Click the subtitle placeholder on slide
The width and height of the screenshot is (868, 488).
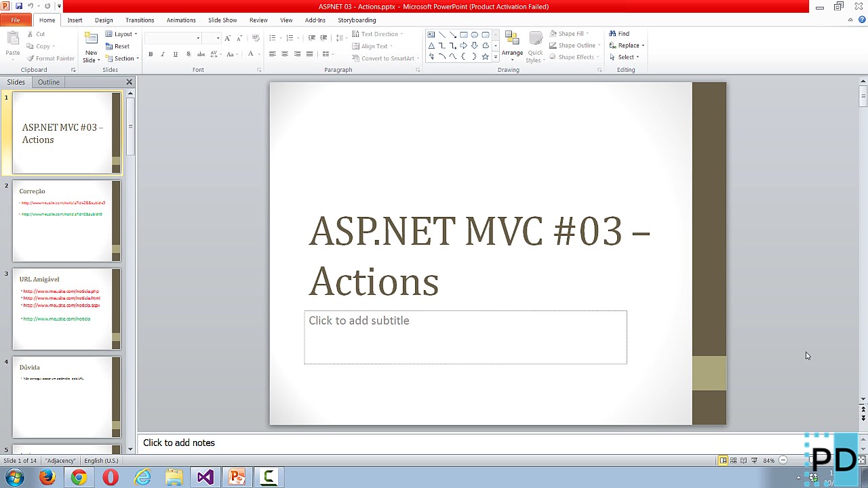(465, 337)
